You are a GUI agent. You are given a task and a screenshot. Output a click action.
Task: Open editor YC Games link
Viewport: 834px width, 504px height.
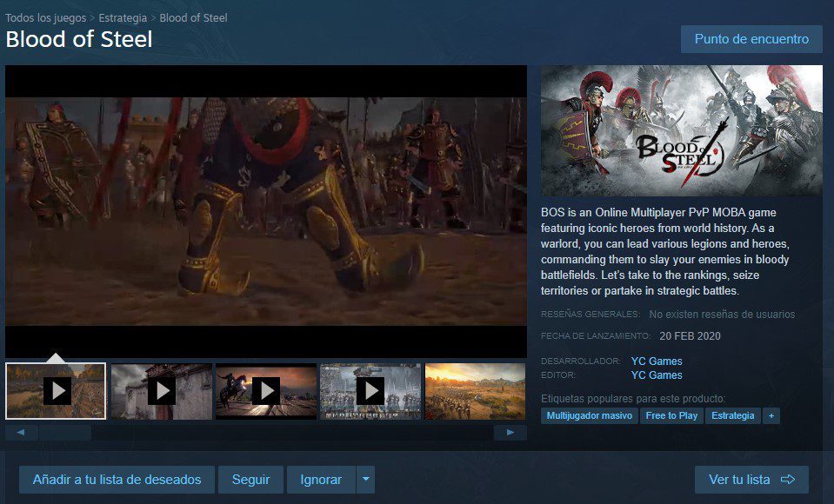[657, 375]
